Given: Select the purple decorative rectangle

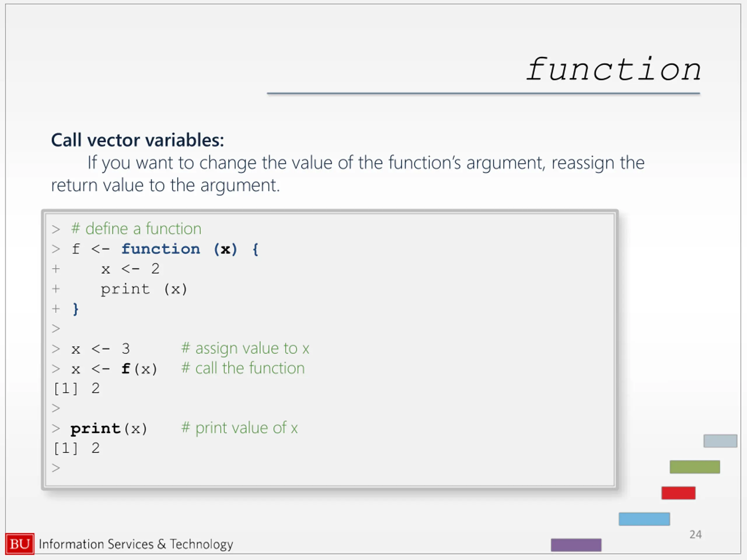Looking at the screenshot, I should click(x=576, y=545).
